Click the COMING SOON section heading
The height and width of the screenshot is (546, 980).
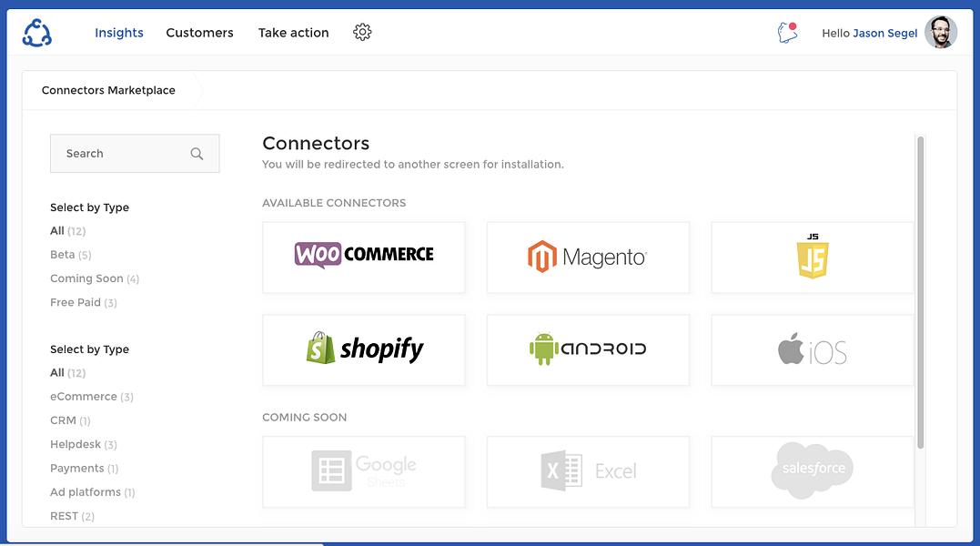305,418
